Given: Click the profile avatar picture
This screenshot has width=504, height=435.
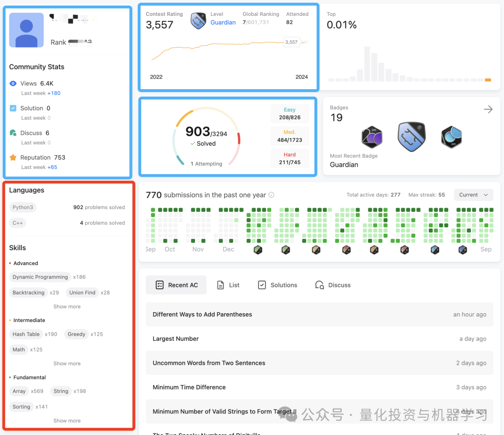Looking at the screenshot, I should tap(26, 30).
